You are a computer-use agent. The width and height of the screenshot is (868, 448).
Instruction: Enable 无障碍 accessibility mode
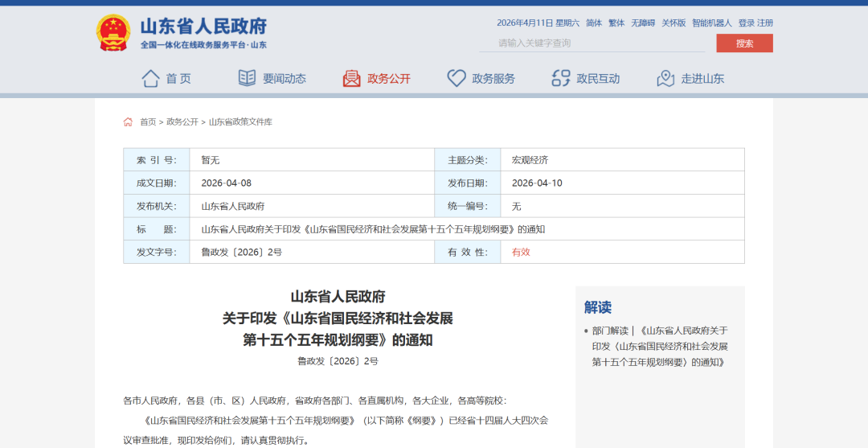pos(643,23)
